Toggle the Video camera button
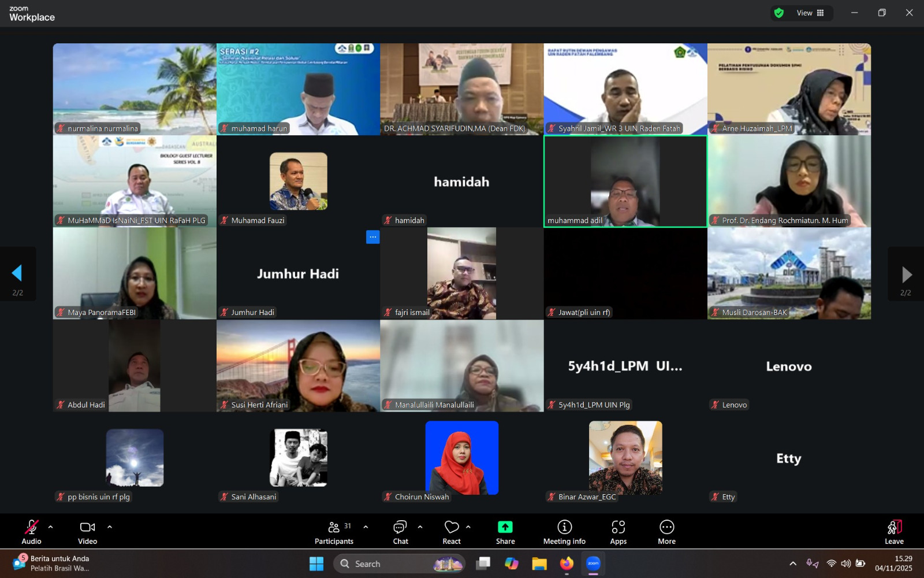The image size is (924, 578). click(x=87, y=531)
